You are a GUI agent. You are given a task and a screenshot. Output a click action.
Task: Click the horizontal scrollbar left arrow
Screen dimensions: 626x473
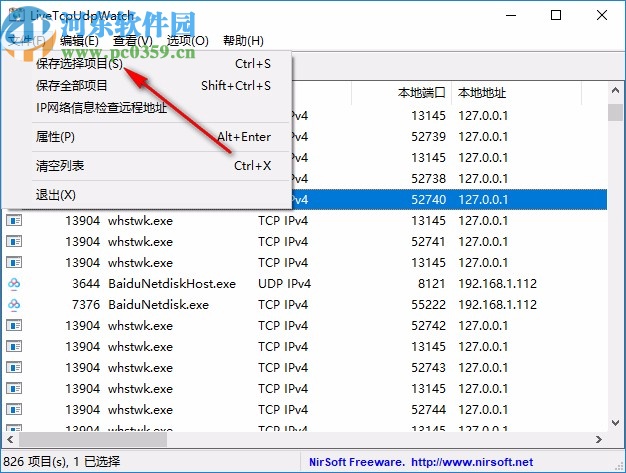(10, 439)
